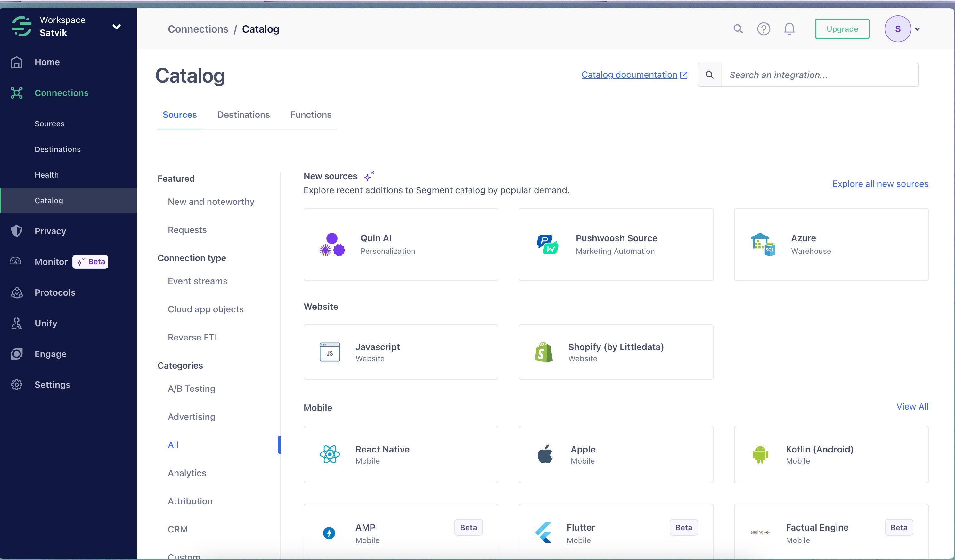Open Destinations in the sidebar
Screen dimensions: 955x560
coord(58,149)
